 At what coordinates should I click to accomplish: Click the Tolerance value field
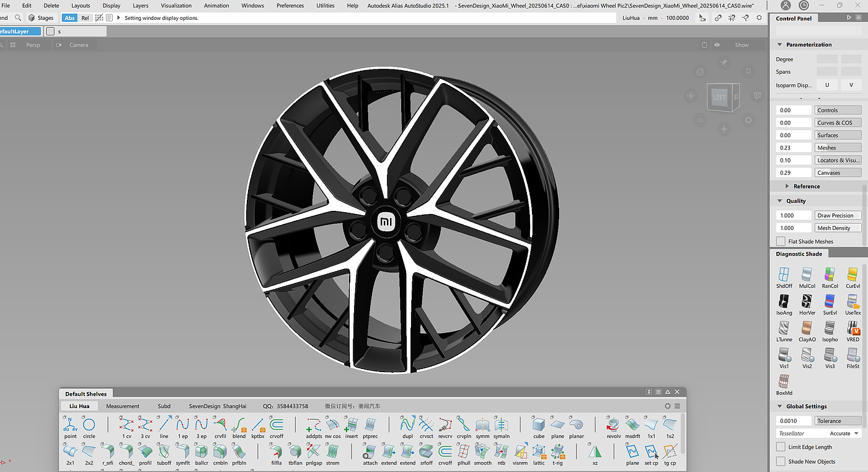point(794,421)
